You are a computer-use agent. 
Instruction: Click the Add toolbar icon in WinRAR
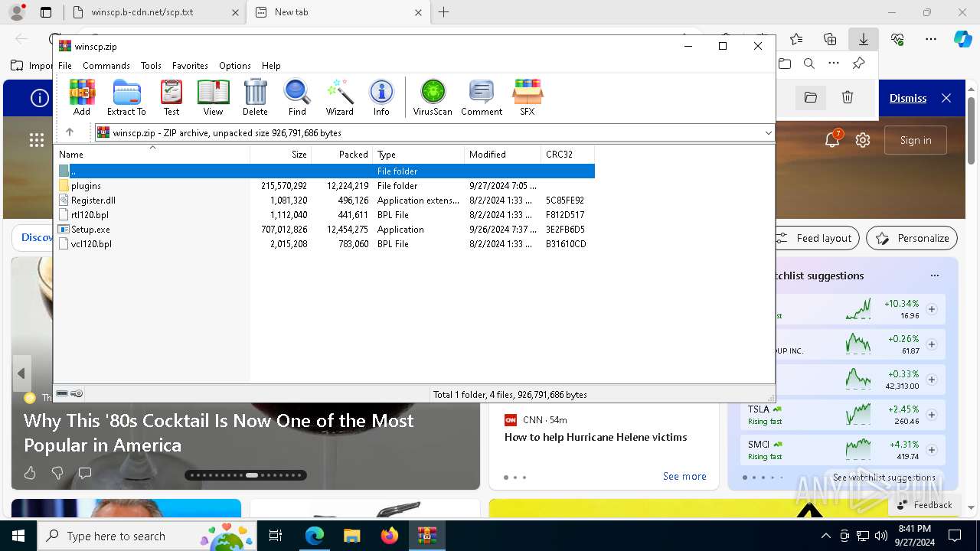(x=82, y=98)
